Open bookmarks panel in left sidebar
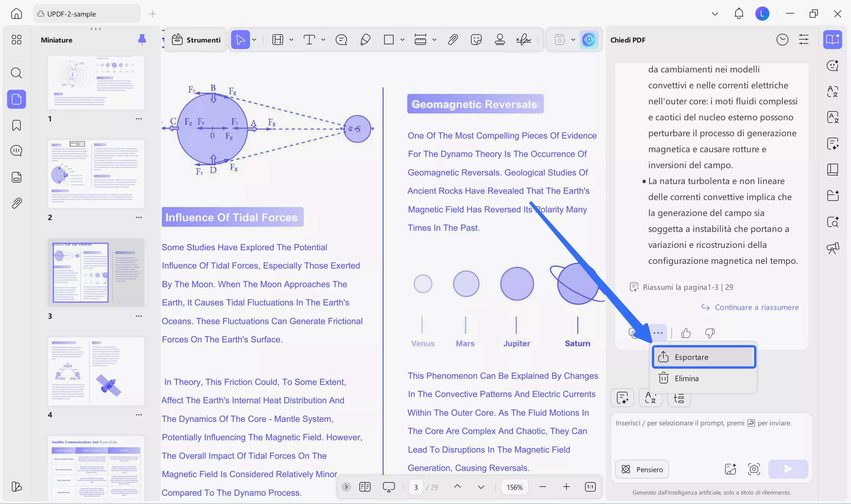851x504 pixels. [16, 125]
